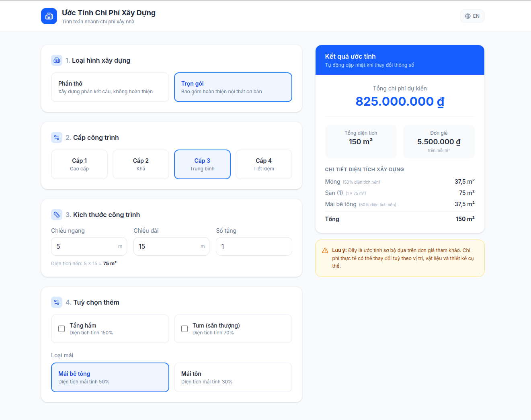Choose Cấp 4 Tiết kiệm grade

(x=264, y=164)
